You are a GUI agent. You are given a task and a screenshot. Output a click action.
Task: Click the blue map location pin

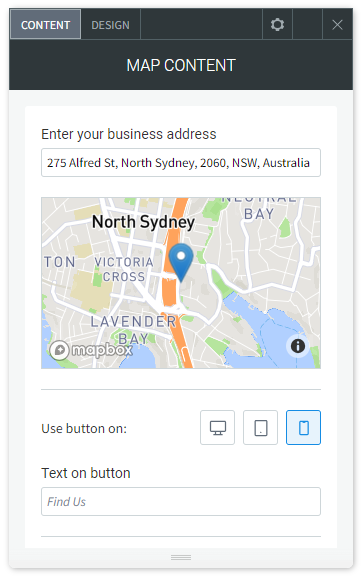click(181, 263)
